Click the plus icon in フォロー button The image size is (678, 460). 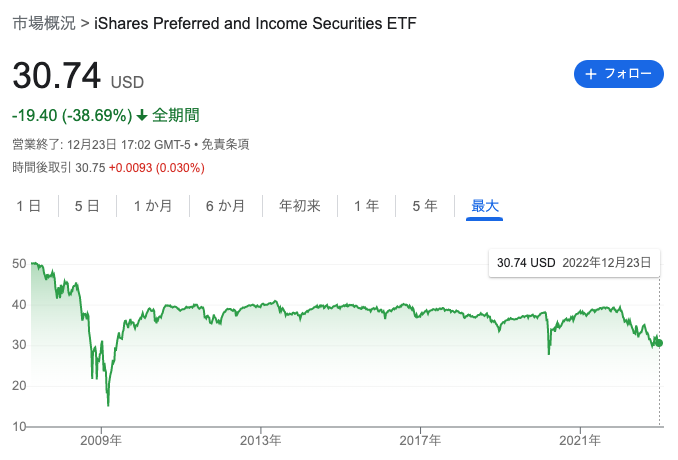(591, 74)
